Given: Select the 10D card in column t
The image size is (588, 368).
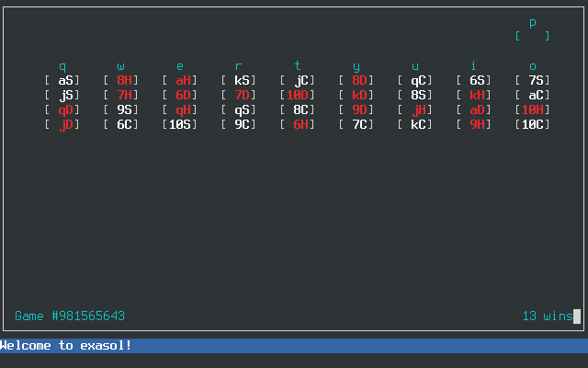Looking at the screenshot, I should pyautogui.click(x=298, y=95).
